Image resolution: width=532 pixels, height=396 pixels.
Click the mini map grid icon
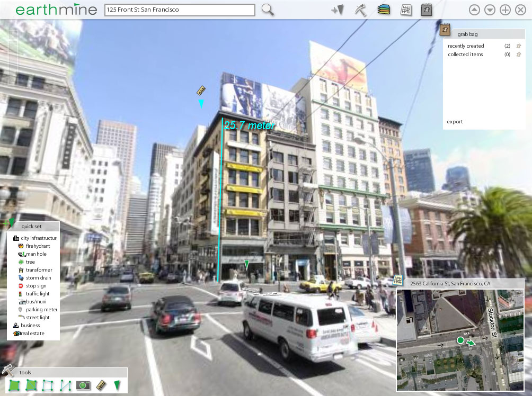coord(398,281)
